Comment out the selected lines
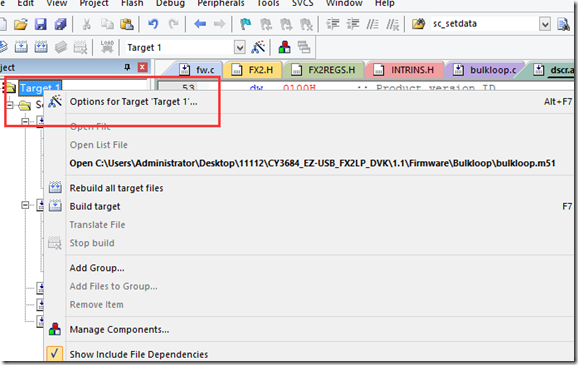 [372, 24]
